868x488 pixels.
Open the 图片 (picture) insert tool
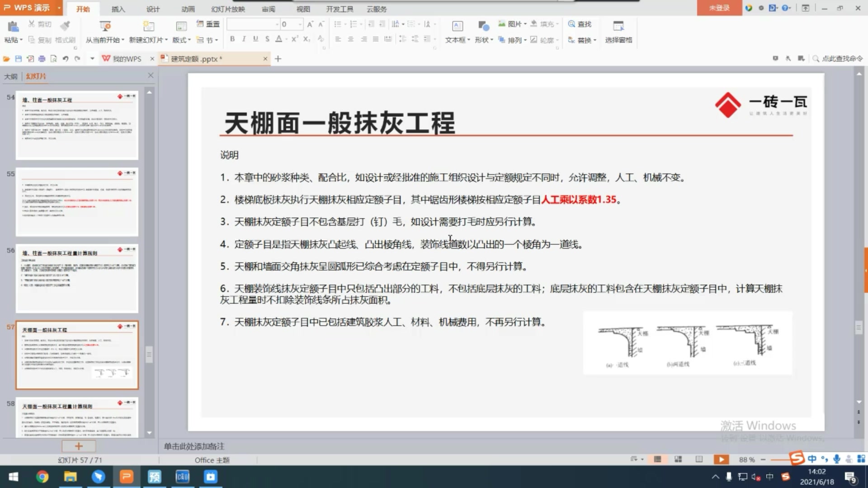click(x=509, y=24)
